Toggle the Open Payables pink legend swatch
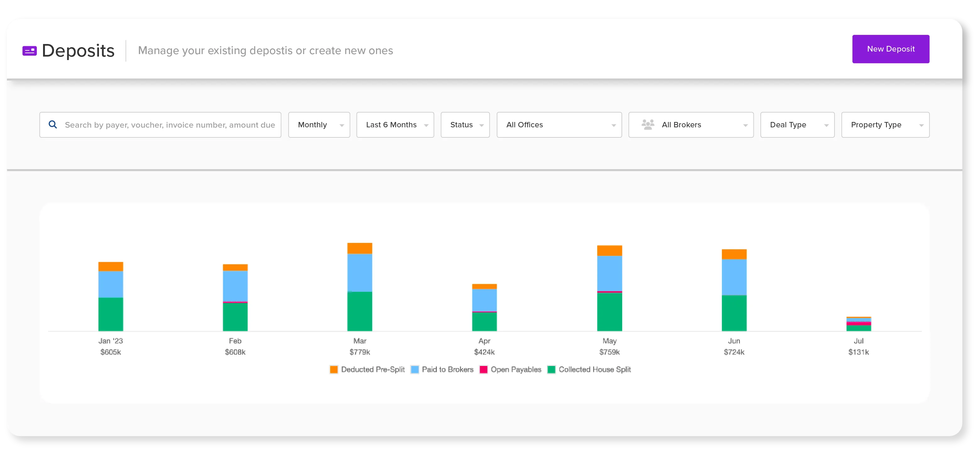 tap(483, 369)
